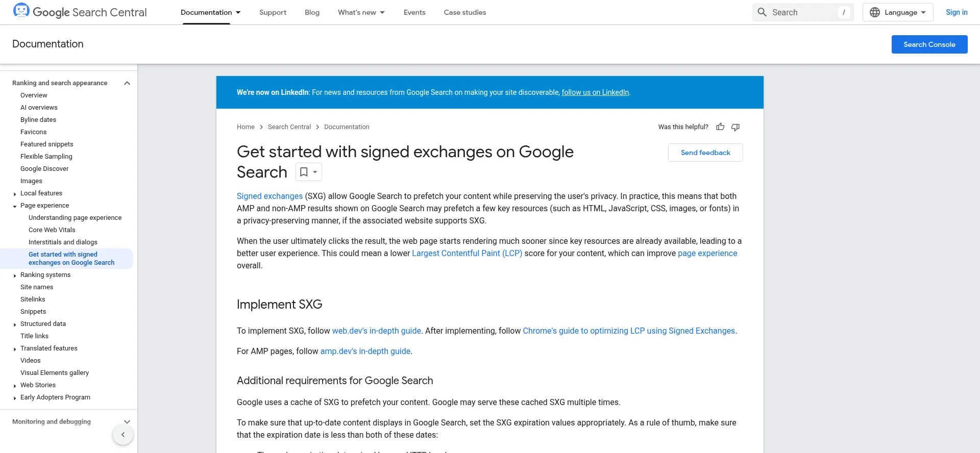Go to the Blog tab
The height and width of the screenshot is (453, 980).
[x=312, y=12]
